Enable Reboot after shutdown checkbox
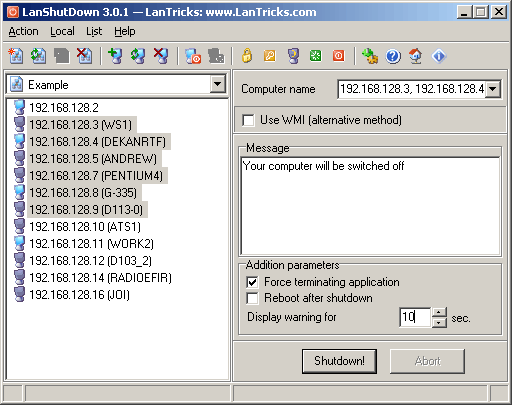Screen dimensions: 512x405 click(252, 298)
